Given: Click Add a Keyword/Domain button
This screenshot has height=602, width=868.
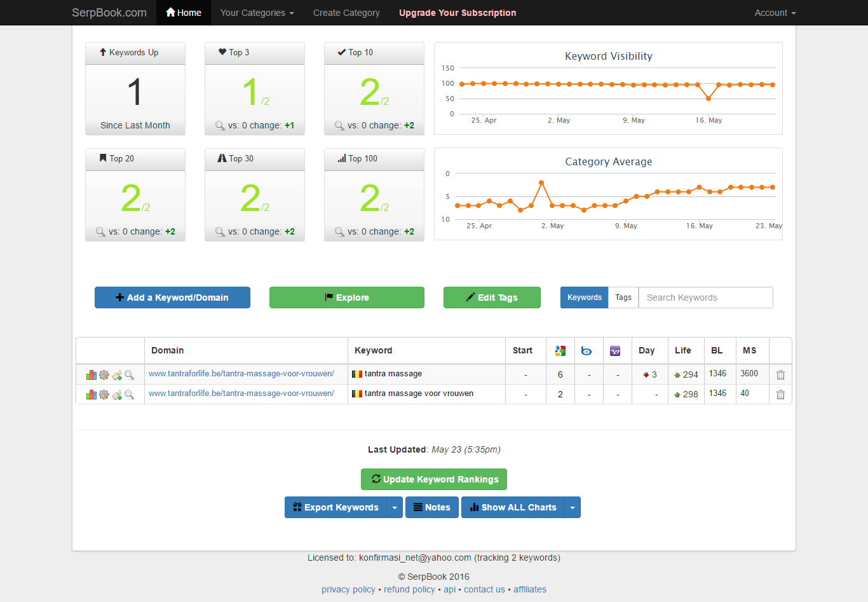Looking at the screenshot, I should click(172, 298).
